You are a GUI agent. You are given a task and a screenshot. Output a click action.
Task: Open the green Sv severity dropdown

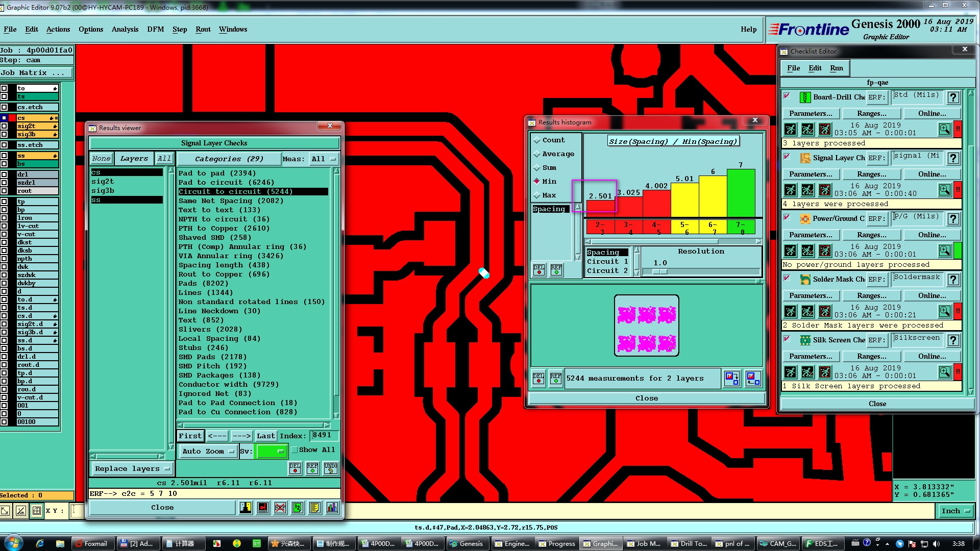[271, 451]
